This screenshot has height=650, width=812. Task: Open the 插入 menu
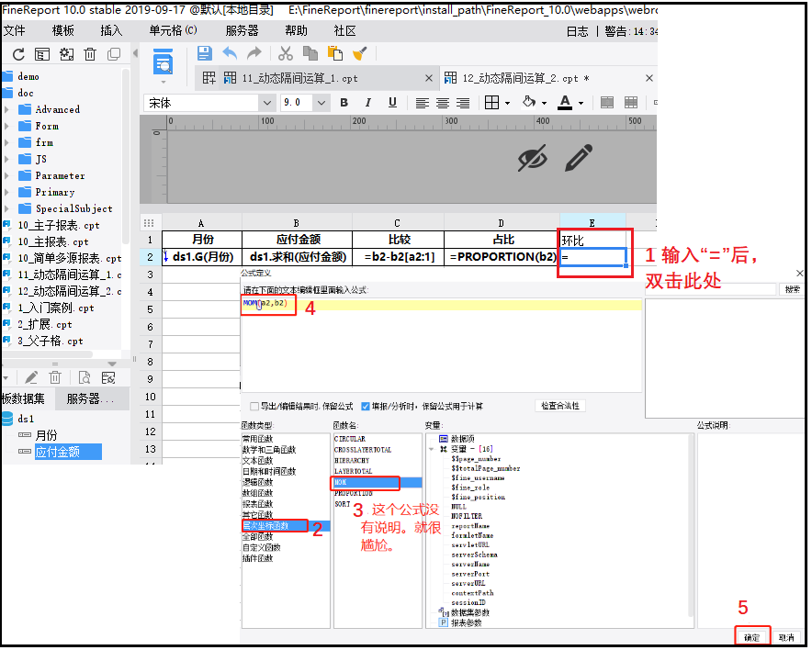coord(111,30)
